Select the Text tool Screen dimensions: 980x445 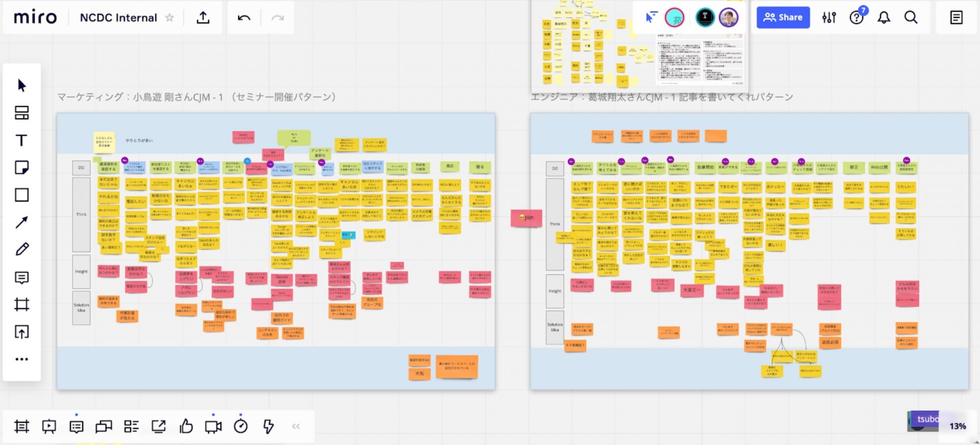21,140
